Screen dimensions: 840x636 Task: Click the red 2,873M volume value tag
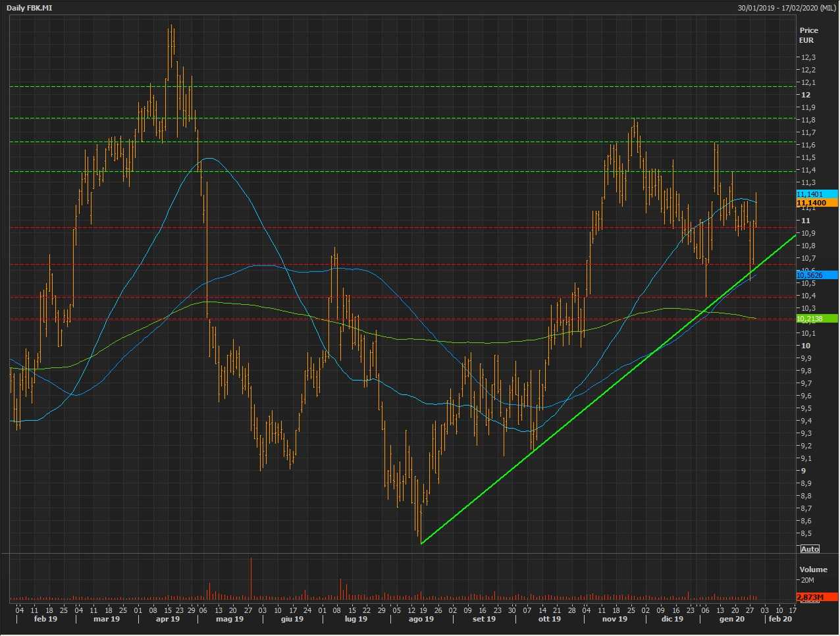click(x=816, y=597)
